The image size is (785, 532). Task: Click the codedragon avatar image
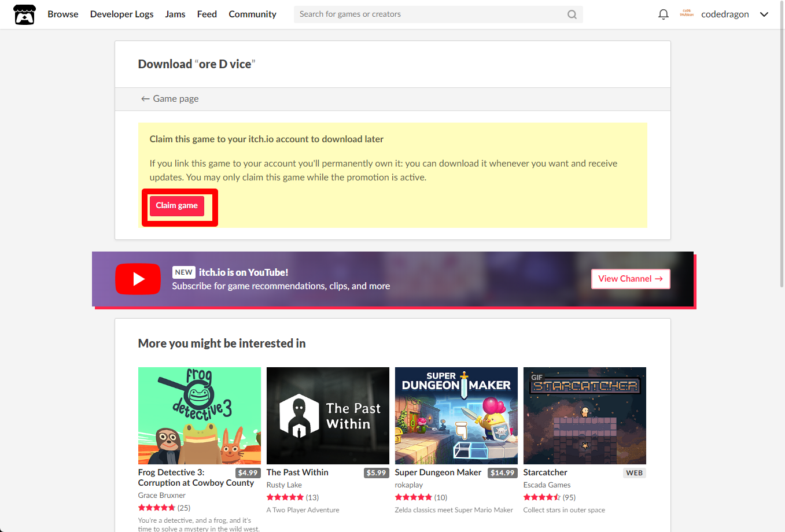pos(687,13)
